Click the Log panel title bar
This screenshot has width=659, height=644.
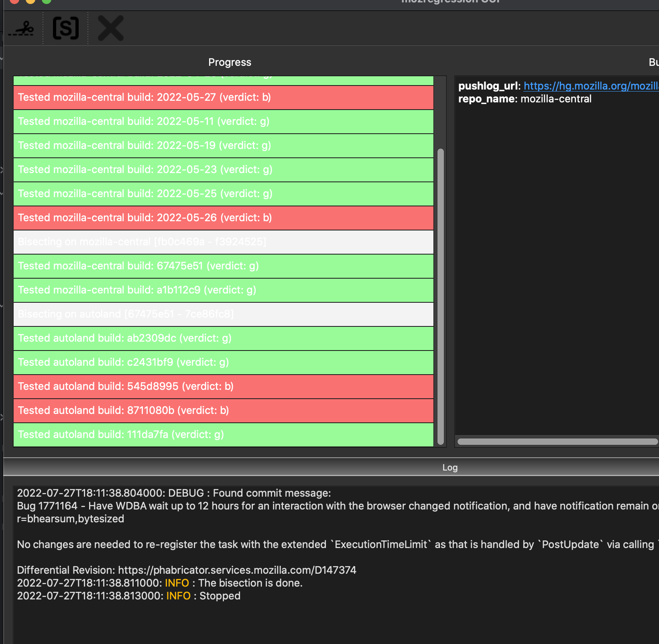click(450, 467)
